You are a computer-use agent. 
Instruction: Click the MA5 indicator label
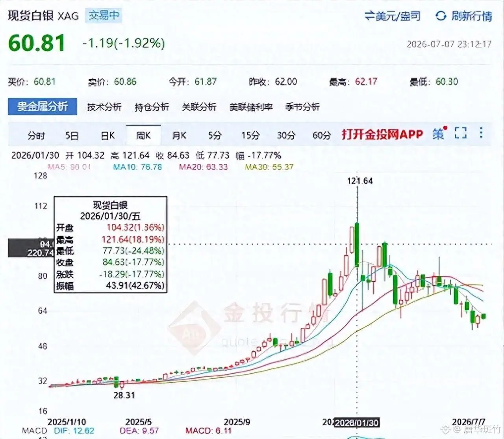[x=69, y=167]
